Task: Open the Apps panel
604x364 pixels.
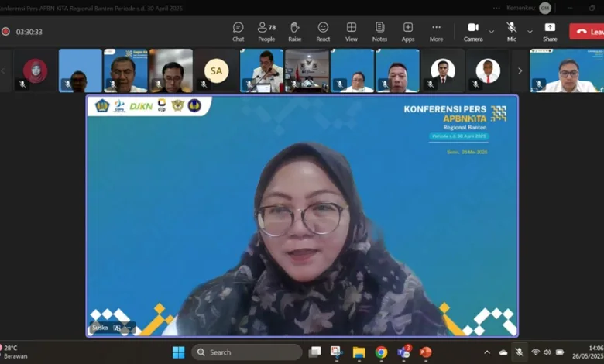Action: pos(407,31)
